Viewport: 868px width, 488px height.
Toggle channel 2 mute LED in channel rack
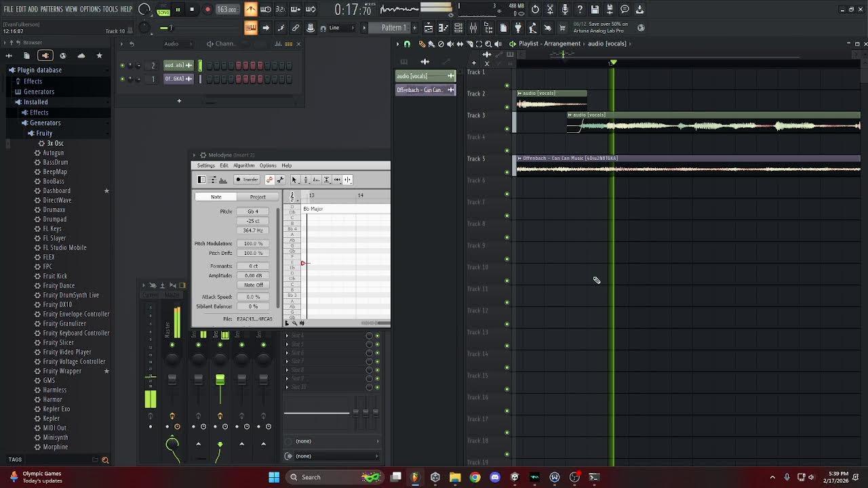(x=122, y=66)
